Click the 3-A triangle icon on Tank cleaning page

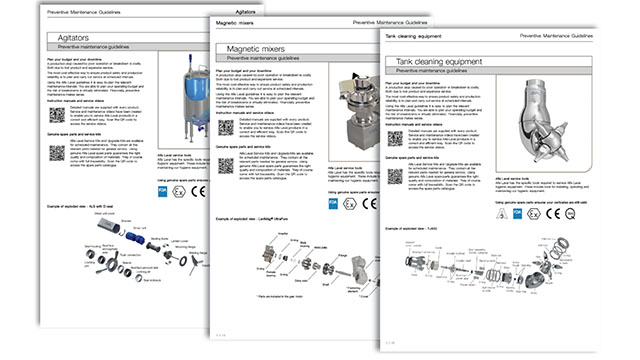[502, 213]
